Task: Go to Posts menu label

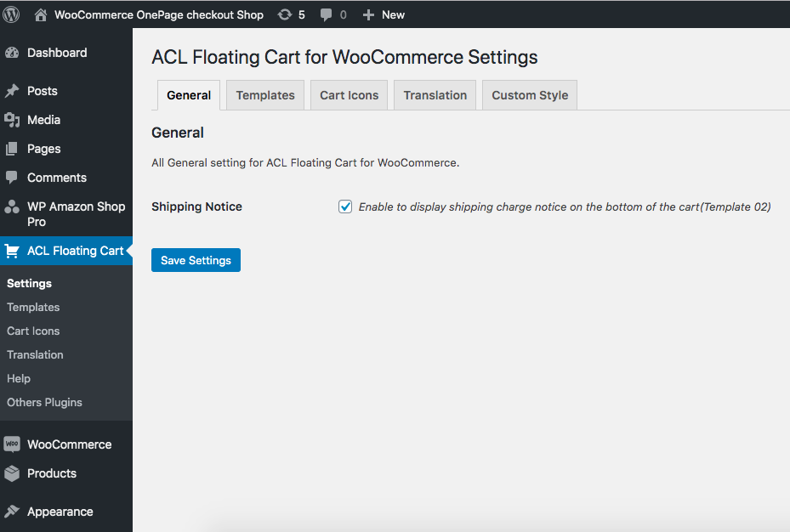Action: pyautogui.click(x=43, y=91)
